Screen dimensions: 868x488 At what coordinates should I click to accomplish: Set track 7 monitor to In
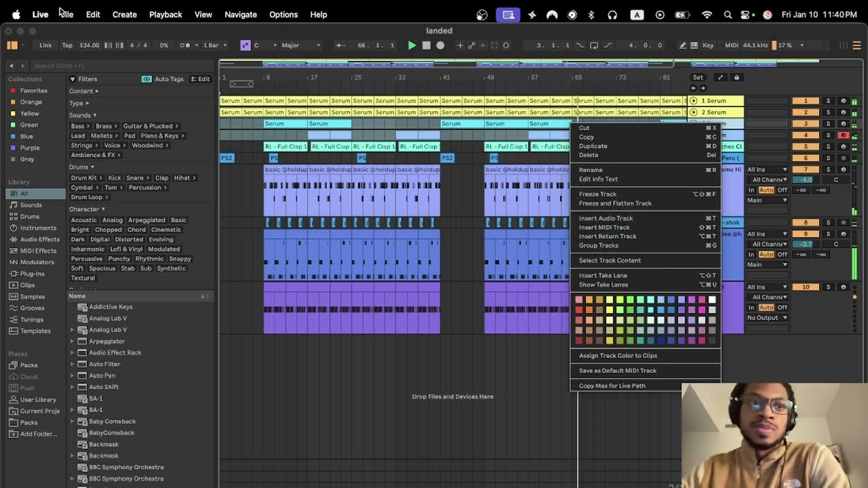pos(751,190)
